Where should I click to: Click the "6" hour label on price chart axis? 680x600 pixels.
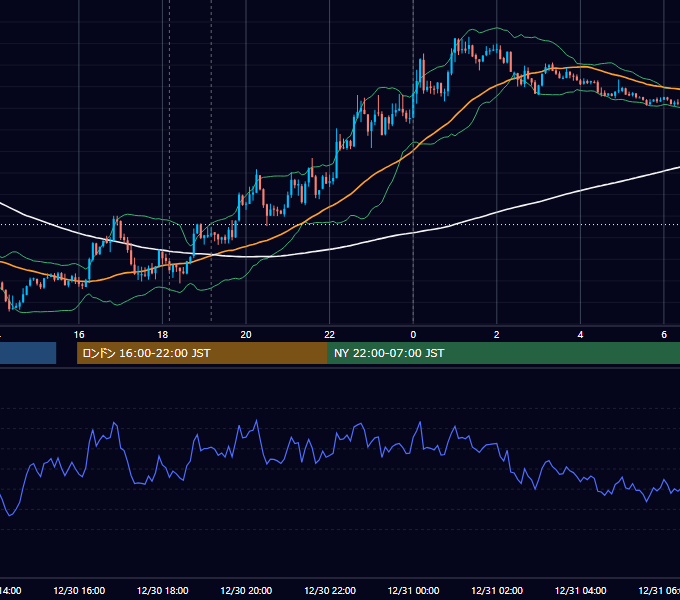tap(664, 334)
